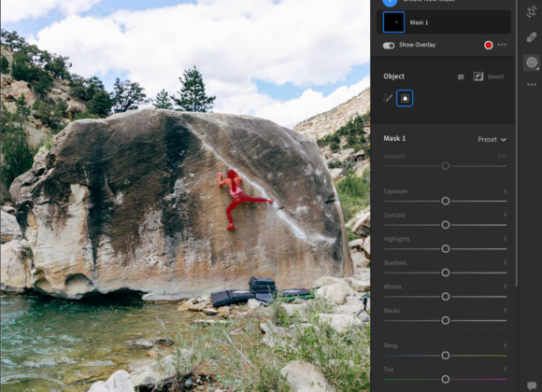Click the feedback chat icon at bottom right
542x392 pixels.
532,385
